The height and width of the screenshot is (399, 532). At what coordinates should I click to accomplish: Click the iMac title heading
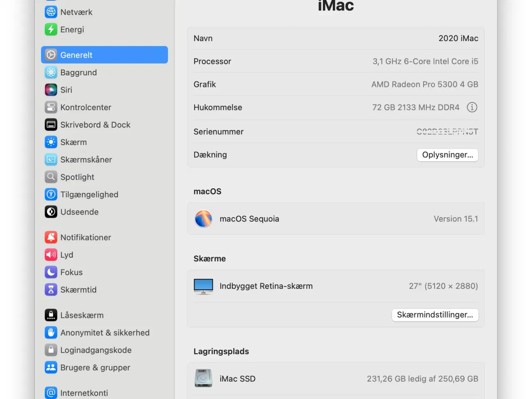(336, 5)
